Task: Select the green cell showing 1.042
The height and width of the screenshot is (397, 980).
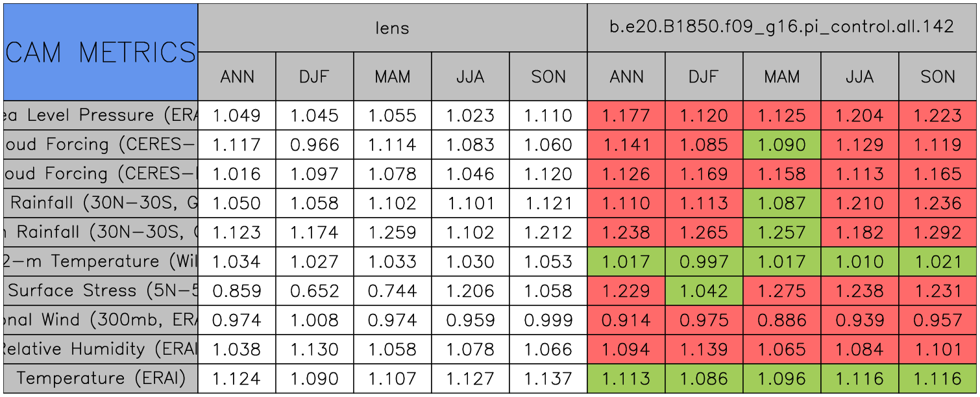Action: pyautogui.click(x=704, y=290)
